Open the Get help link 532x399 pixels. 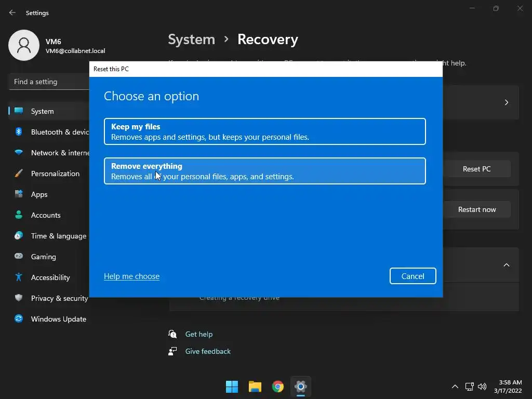point(199,334)
